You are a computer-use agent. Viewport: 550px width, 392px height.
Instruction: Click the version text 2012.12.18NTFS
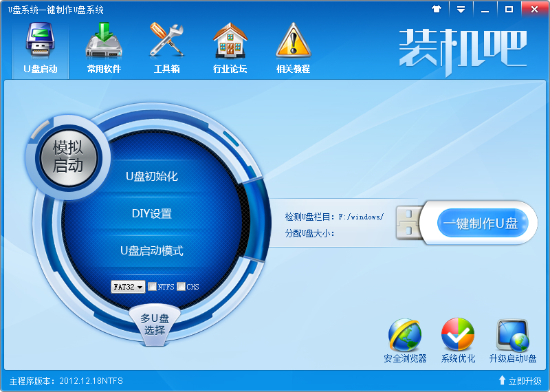click(x=91, y=381)
